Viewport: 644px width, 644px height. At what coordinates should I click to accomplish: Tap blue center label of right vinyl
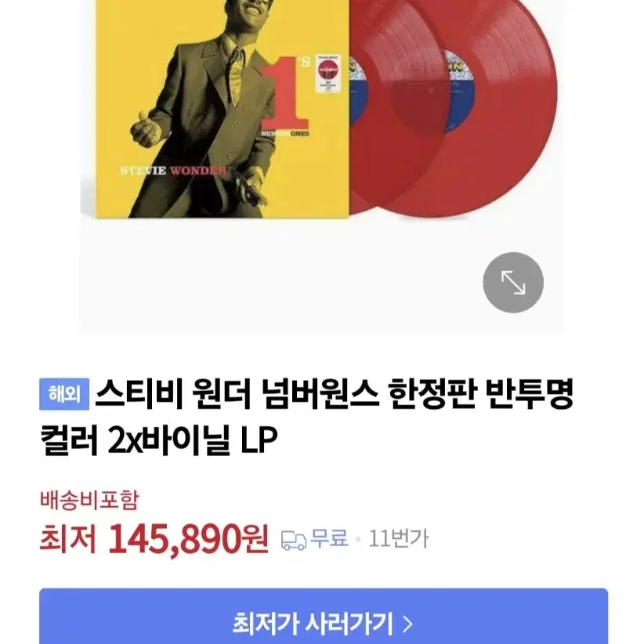(x=460, y=90)
